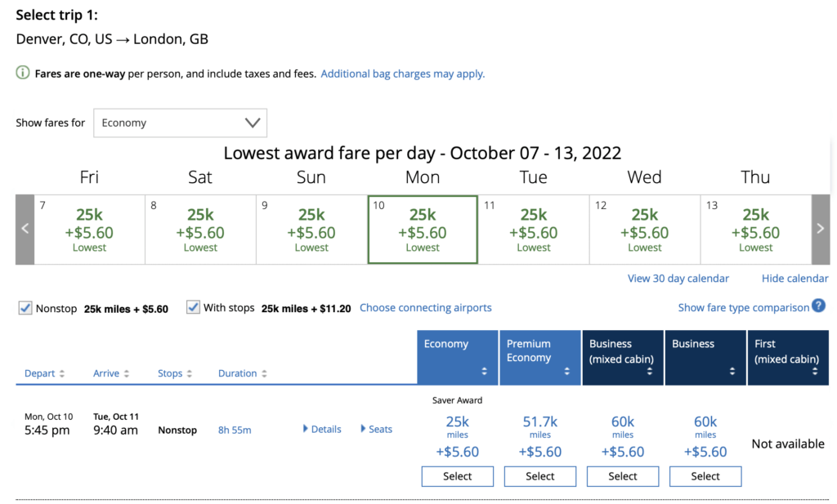Expand flight Details disclosure triangle
The height and width of the screenshot is (504, 837).
(306, 429)
